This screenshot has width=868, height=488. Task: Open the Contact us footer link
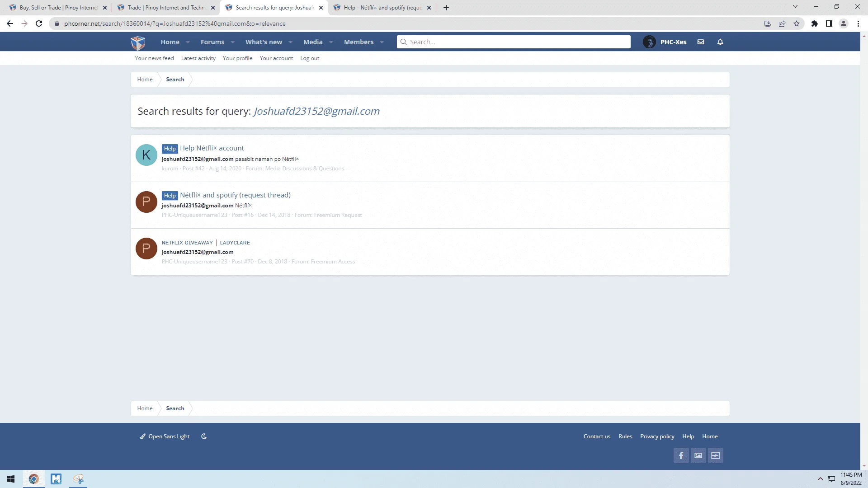point(597,436)
